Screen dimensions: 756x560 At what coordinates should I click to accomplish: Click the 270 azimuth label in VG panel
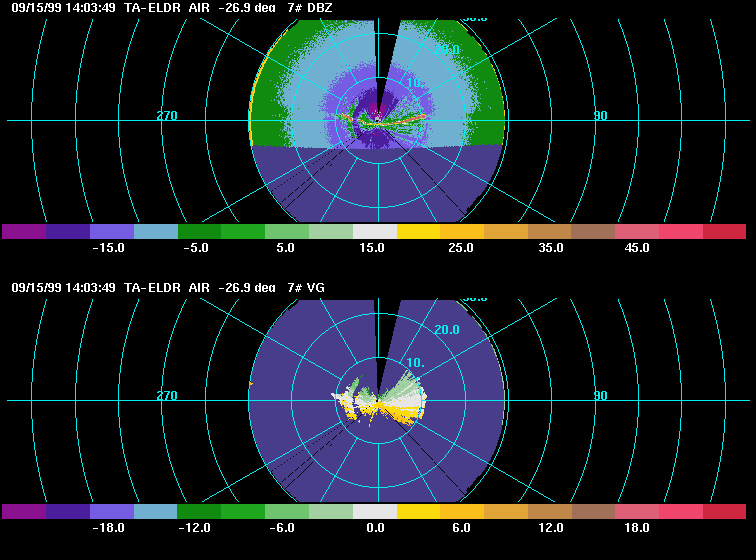point(167,396)
